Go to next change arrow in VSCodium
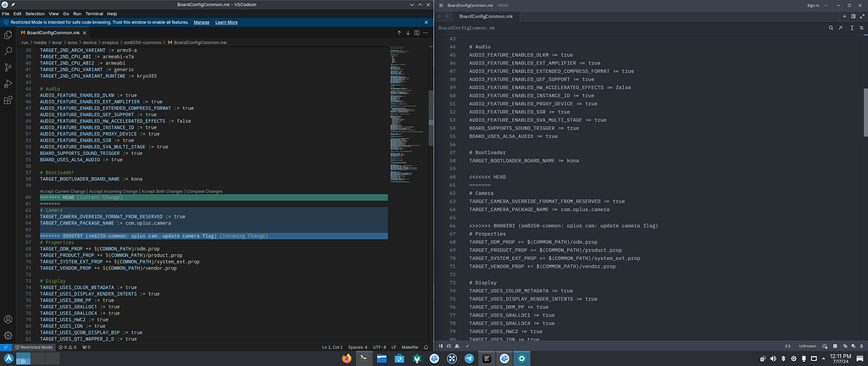Viewport: 868px width, 366px height. click(408, 33)
